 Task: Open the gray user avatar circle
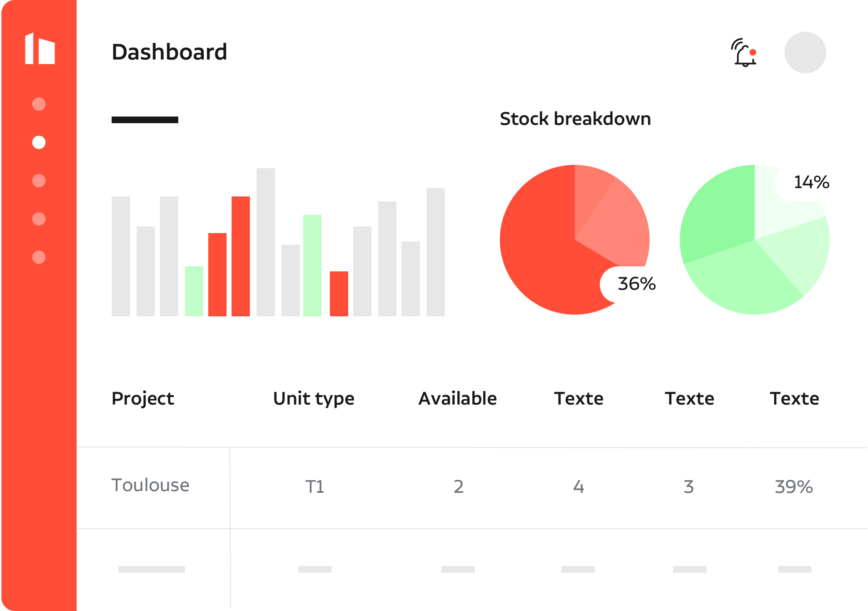tap(805, 52)
